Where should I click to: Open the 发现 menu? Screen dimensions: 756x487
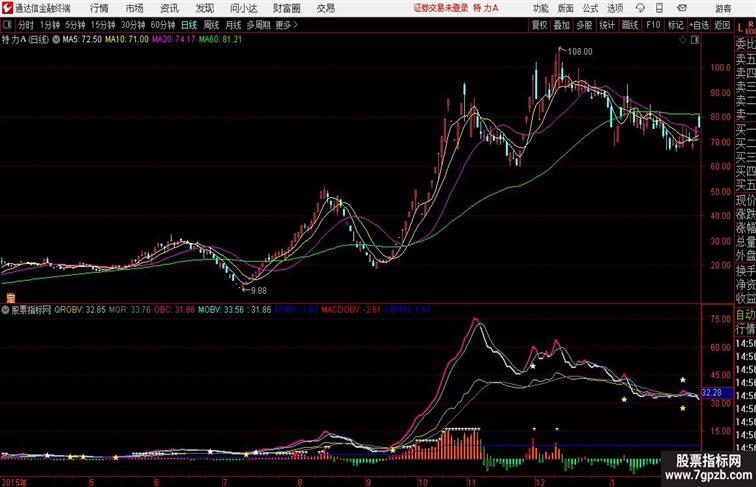(x=204, y=8)
